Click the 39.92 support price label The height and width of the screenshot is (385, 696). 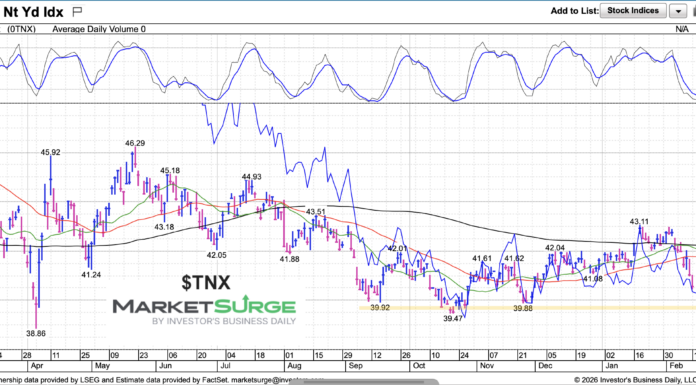380,307
